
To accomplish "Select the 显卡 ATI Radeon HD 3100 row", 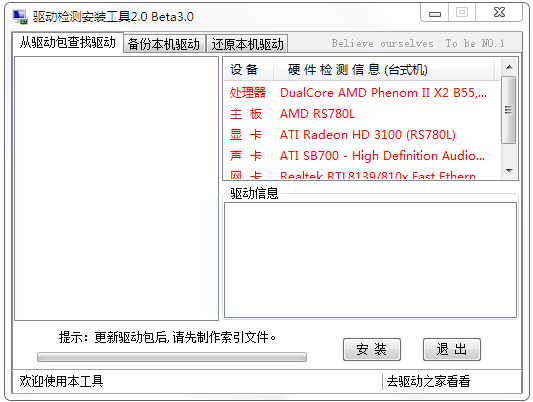I will pos(362,135).
